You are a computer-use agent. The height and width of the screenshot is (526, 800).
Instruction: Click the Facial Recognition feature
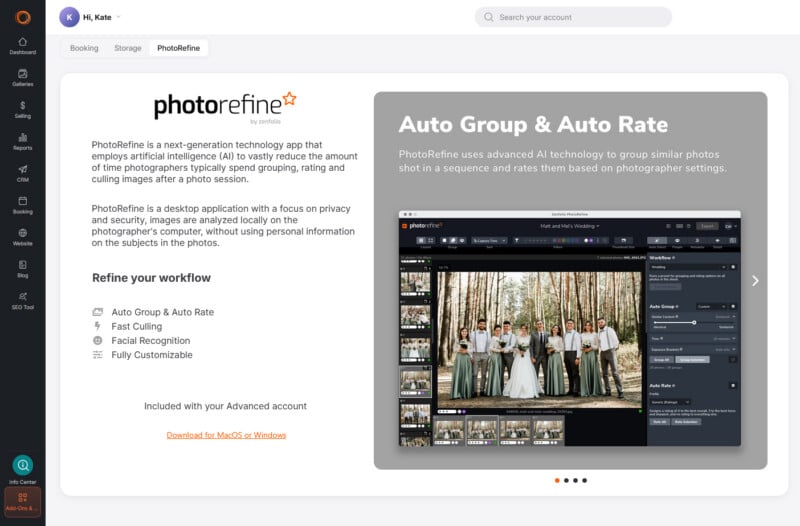tap(151, 340)
